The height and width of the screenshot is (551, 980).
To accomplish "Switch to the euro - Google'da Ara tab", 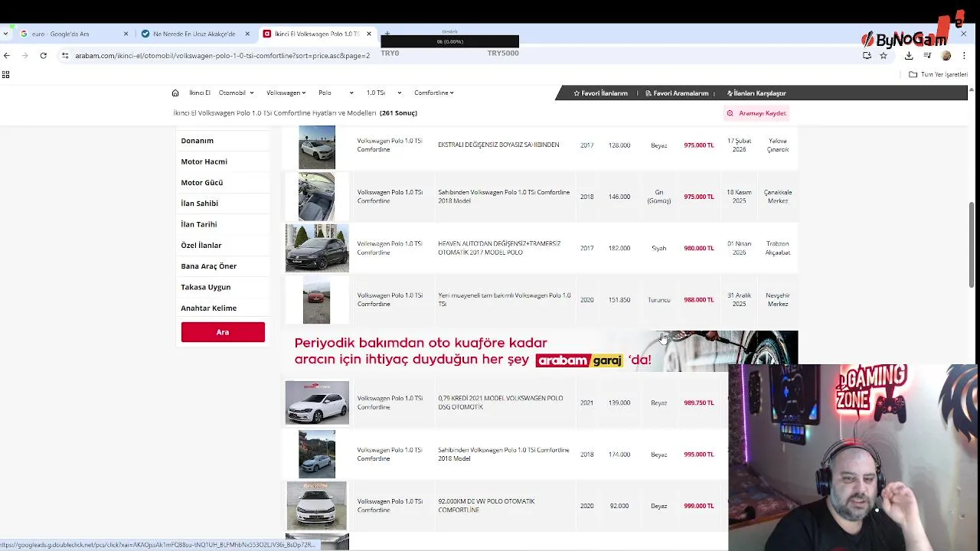I will coord(74,34).
